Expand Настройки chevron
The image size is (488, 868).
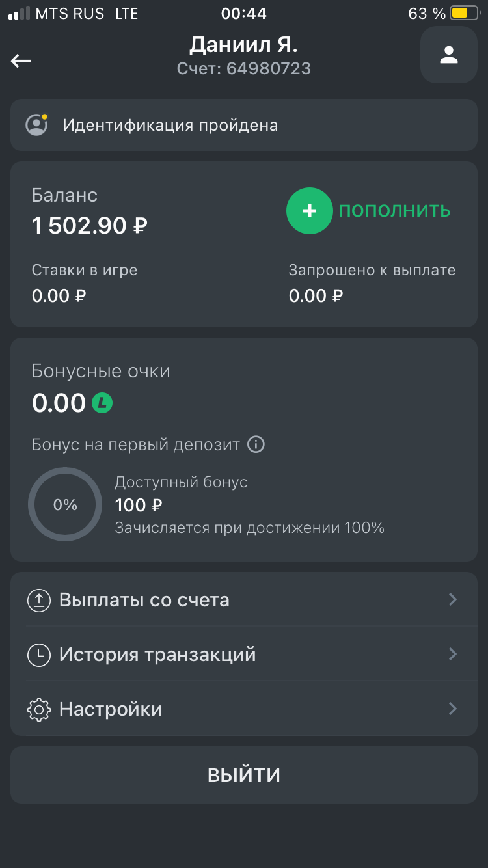tap(453, 709)
